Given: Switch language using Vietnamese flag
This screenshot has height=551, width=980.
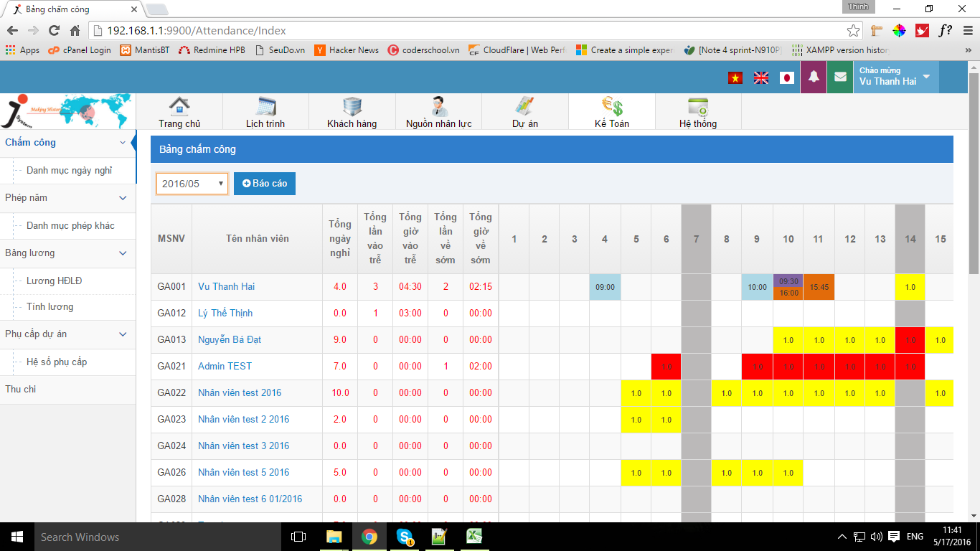Looking at the screenshot, I should (735, 78).
